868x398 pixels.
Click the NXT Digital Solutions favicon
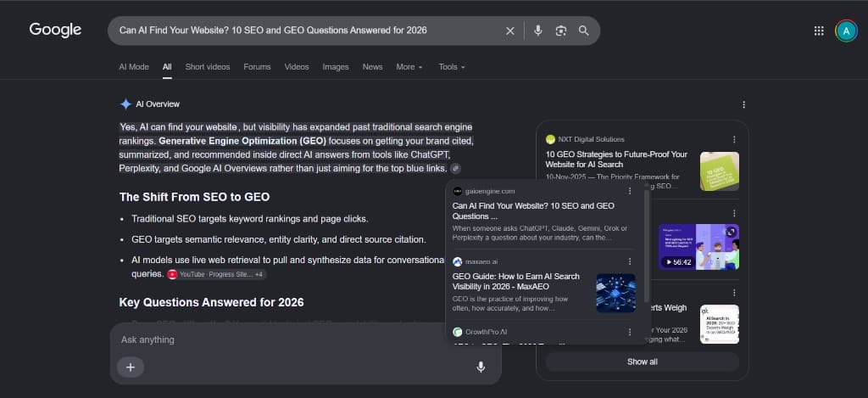click(550, 140)
